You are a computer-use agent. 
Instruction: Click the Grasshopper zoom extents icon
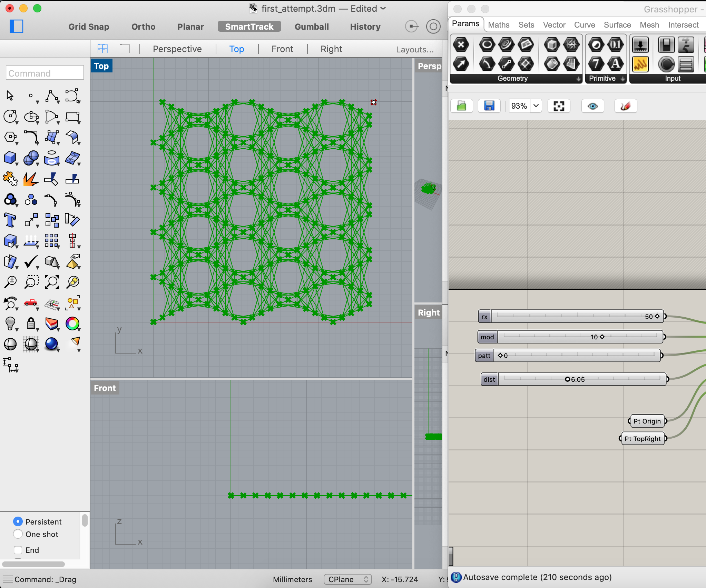pyautogui.click(x=559, y=106)
